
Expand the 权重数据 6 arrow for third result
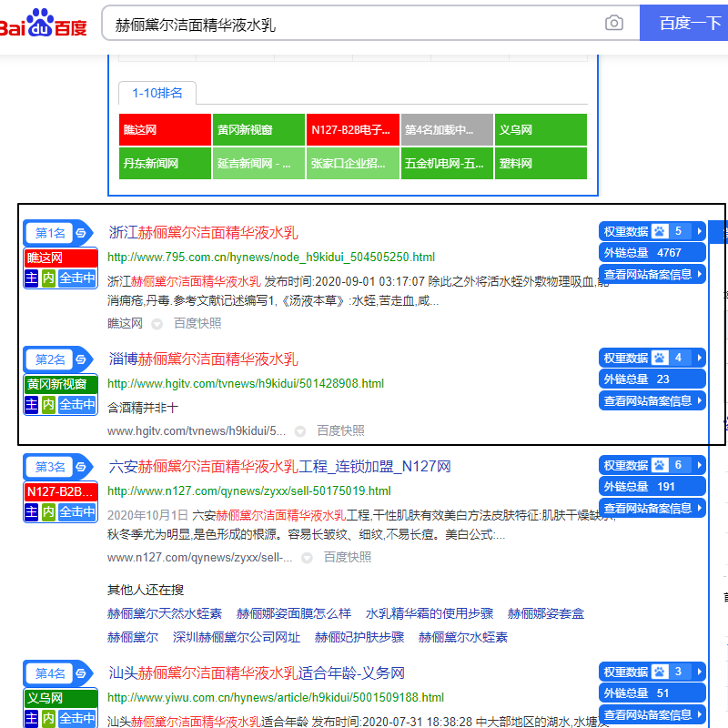[699, 465]
